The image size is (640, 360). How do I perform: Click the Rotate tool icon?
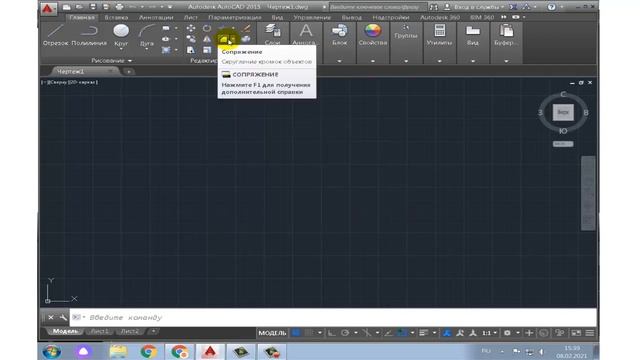207,28
